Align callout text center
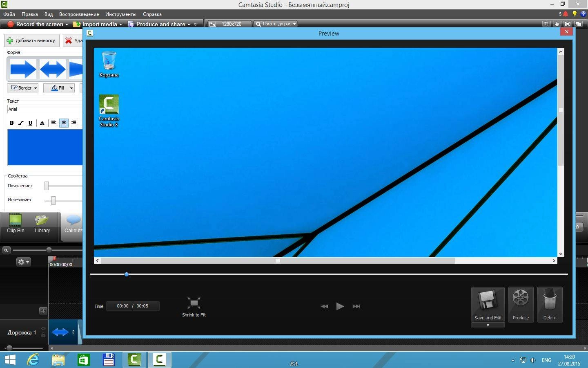The image size is (588, 368). pos(64,123)
